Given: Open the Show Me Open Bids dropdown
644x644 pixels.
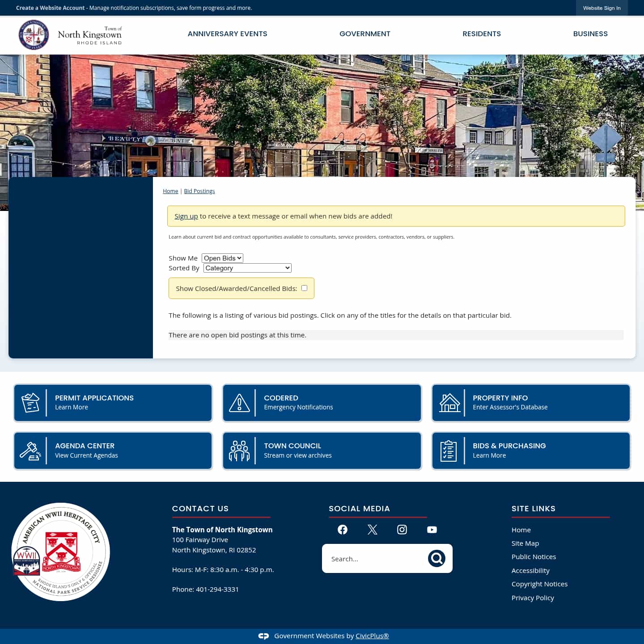Looking at the screenshot, I should click(222, 258).
